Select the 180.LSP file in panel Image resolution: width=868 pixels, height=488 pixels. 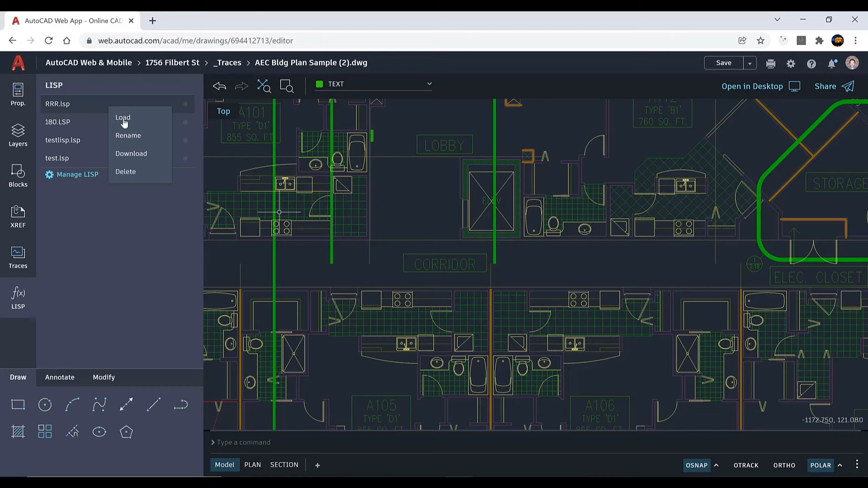tap(58, 122)
